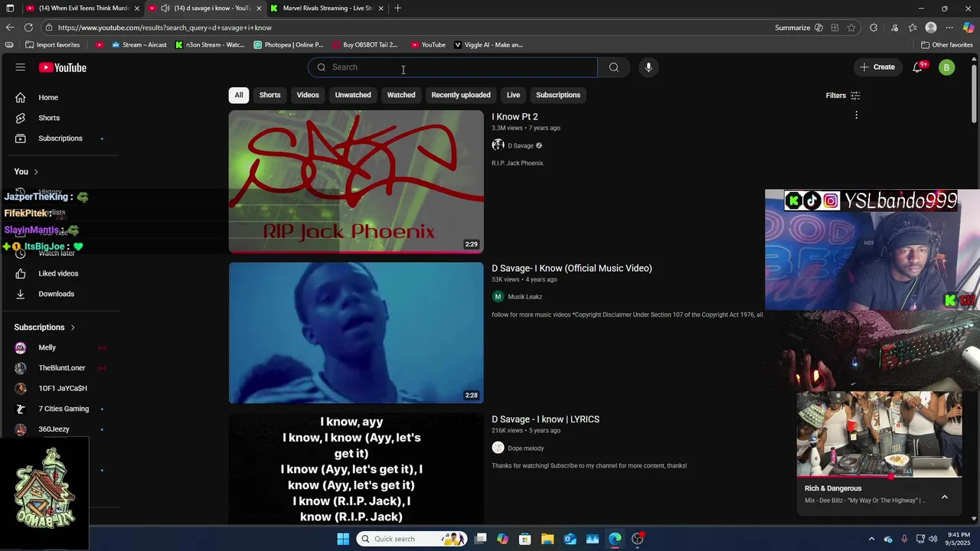Go to YouTube home via the logo
The width and height of the screenshot is (980, 551).
pyautogui.click(x=62, y=67)
